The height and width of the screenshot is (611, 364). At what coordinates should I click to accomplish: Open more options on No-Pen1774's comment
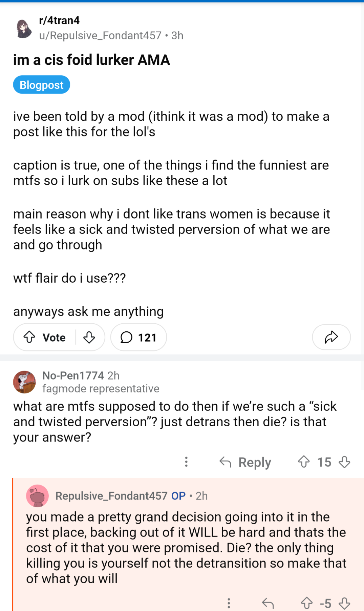186,462
